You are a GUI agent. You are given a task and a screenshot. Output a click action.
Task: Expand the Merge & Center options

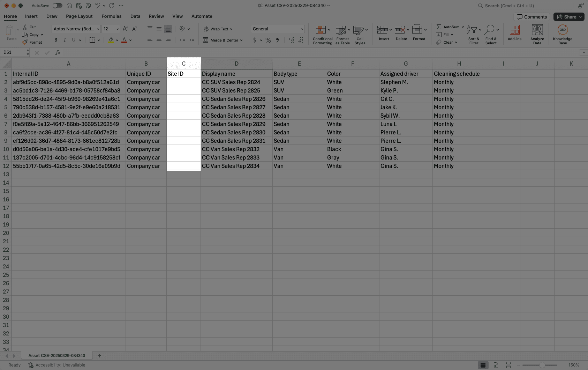coord(241,40)
